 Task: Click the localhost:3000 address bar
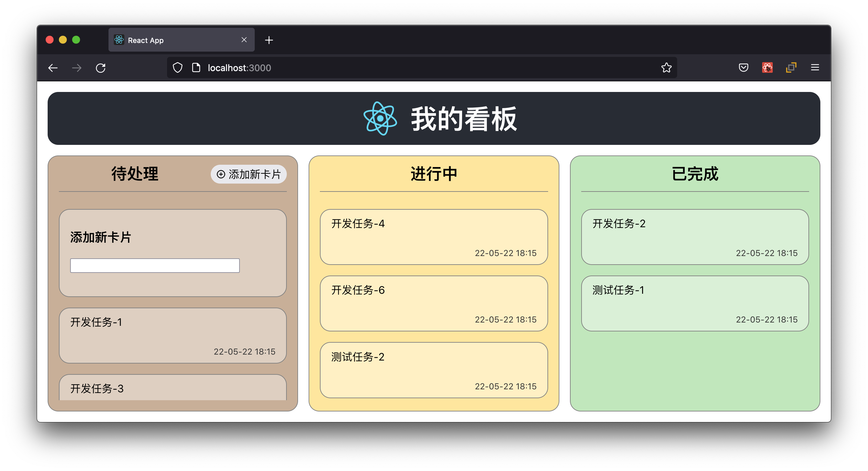pos(422,68)
